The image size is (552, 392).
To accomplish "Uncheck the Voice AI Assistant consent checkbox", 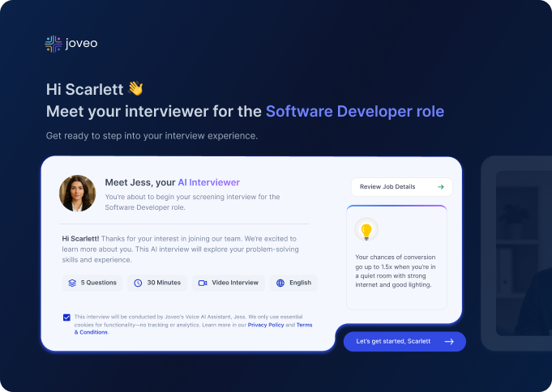I will coord(66,317).
